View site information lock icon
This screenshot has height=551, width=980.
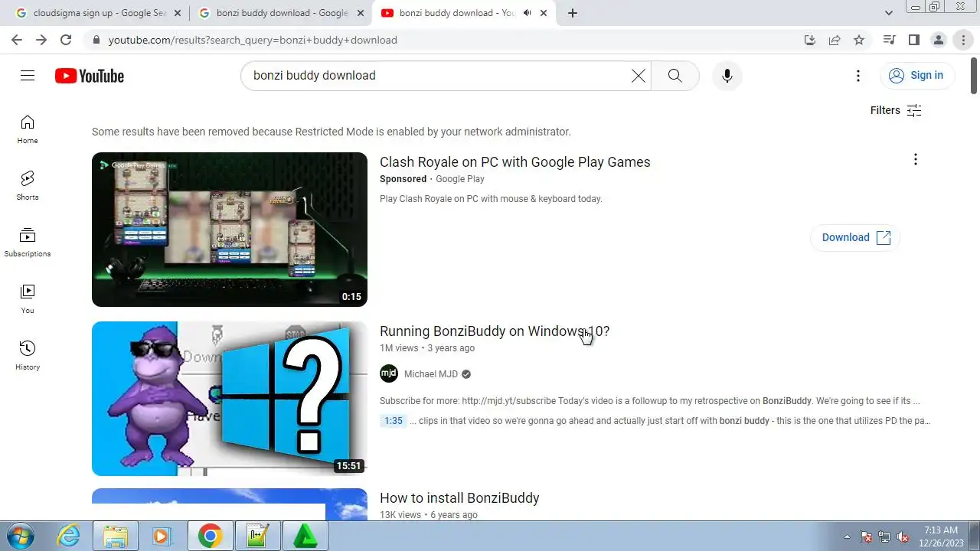pos(96,40)
